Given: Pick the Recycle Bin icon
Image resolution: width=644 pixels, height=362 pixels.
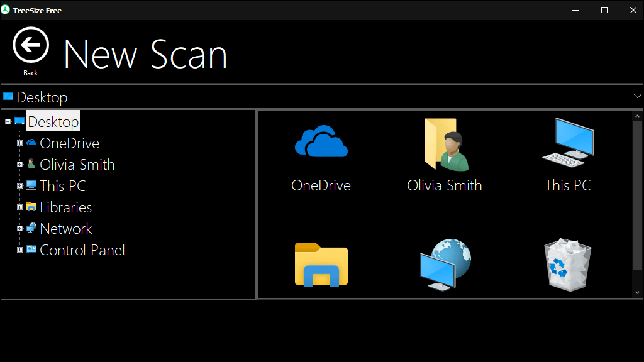Looking at the screenshot, I should click(x=568, y=265).
